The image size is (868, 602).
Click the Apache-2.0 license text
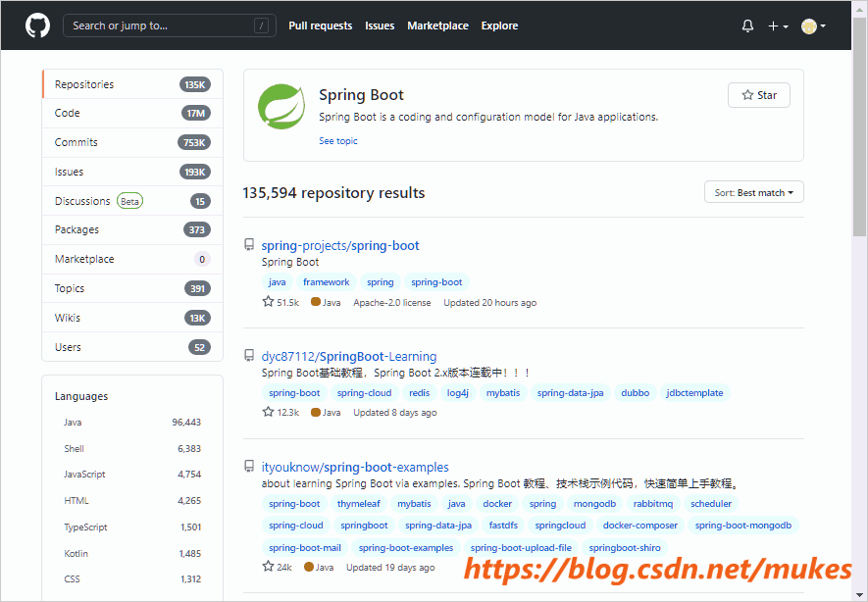click(392, 303)
